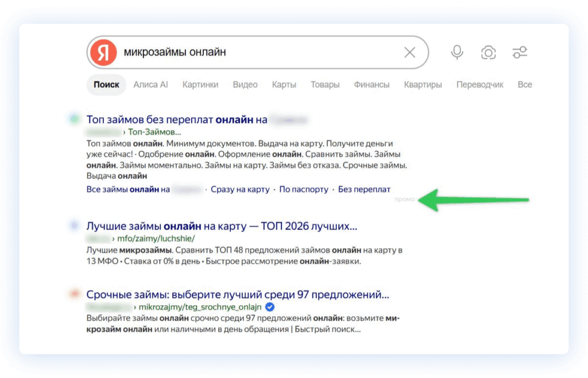Open the Квартиры tab
This screenshot has height=378, width=588.
click(423, 85)
